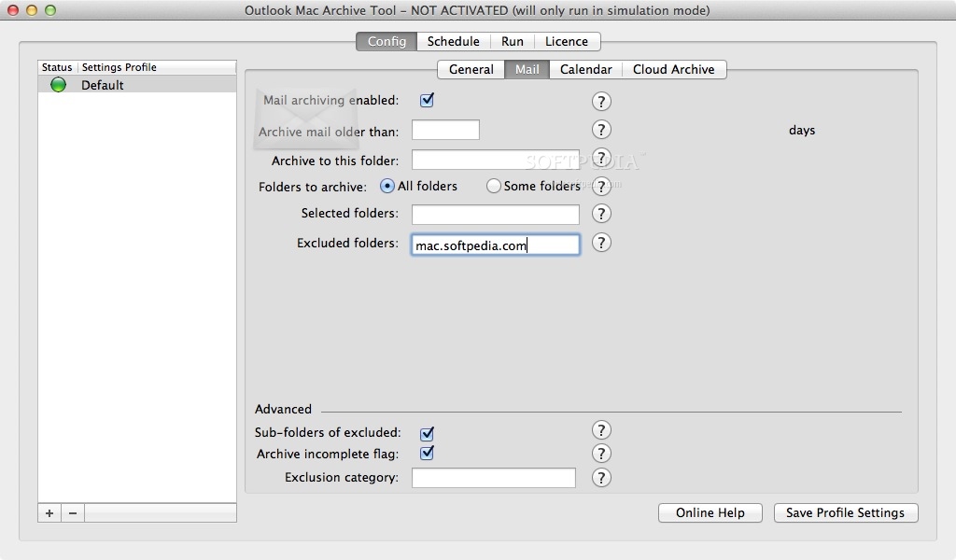Switch to the Licence tab

[x=567, y=41]
